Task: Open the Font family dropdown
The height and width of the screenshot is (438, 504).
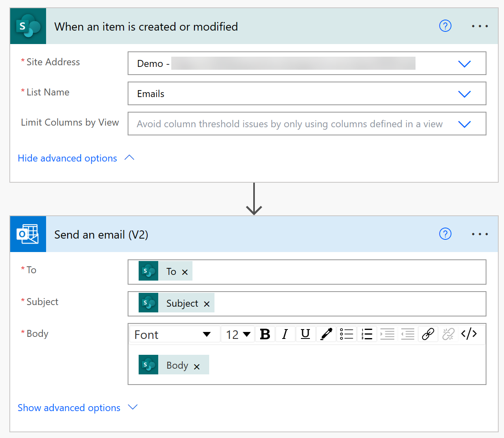Action: pos(174,334)
